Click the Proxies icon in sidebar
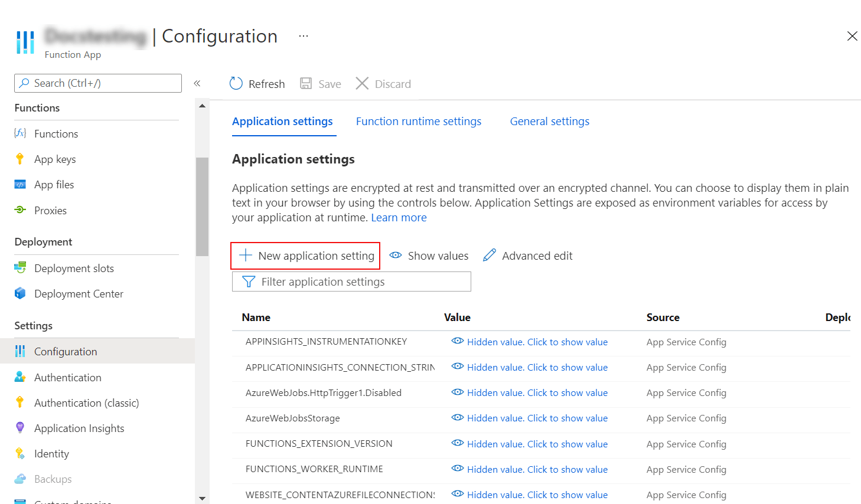The height and width of the screenshot is (504, 861). (20, 210)
